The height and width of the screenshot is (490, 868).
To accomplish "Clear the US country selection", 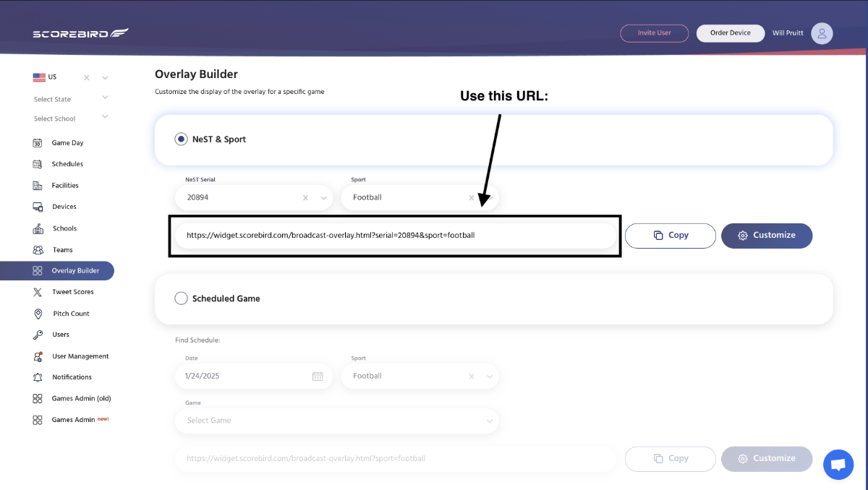I will pos(87,77).
